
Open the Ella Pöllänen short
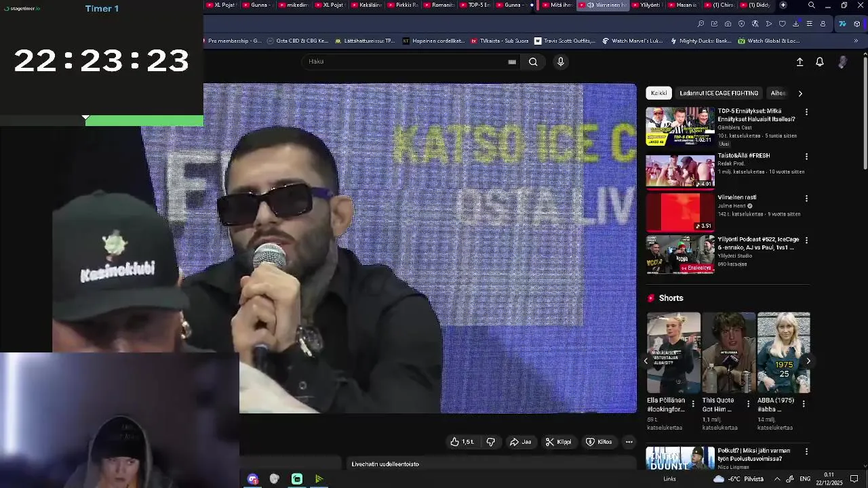[x=673, y=353]
